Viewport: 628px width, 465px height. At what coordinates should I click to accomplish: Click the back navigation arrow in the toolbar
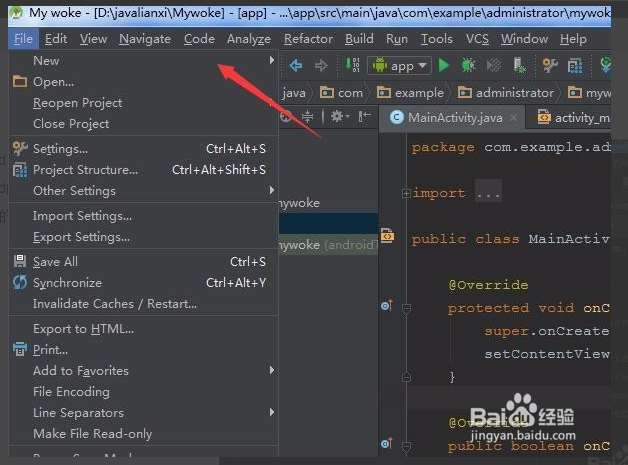point(296,65)
